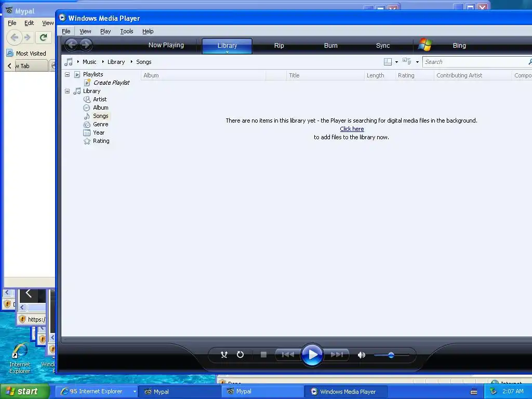Open Most Visited in the Mypal window
Screen dimensions: 532x399
26,54
